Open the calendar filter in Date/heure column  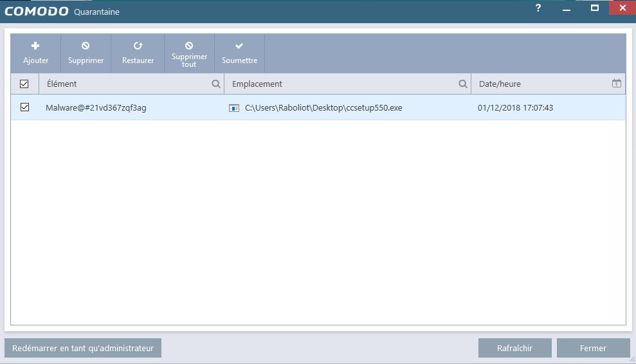pos(616,83)
